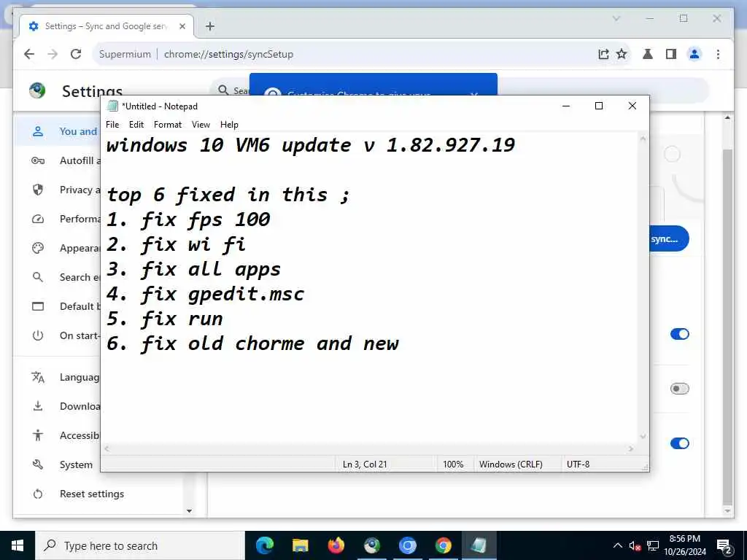
Task: Open Notepad Help menu
Action: coord(229,125)
